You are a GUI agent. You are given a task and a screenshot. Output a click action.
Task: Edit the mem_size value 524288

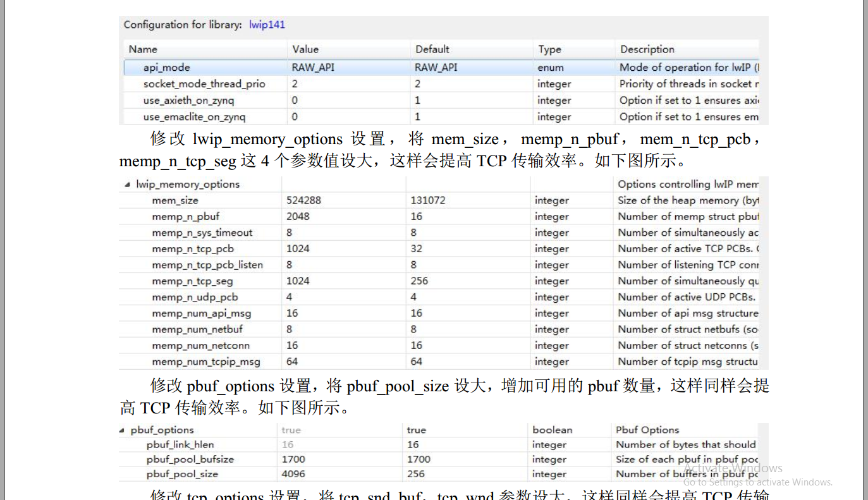303,200
